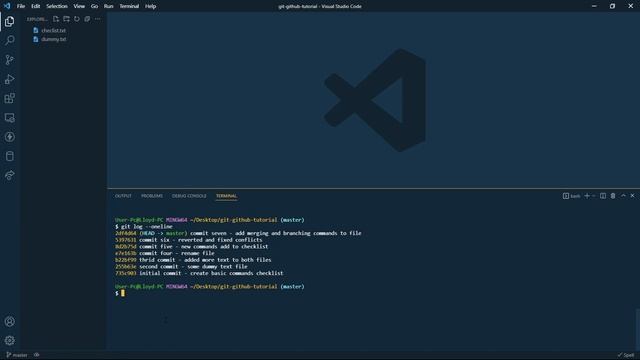Open the Selection menu
The height and width of the screenshot is (360, 640).
pyautogui.click(x=57, y=6)
